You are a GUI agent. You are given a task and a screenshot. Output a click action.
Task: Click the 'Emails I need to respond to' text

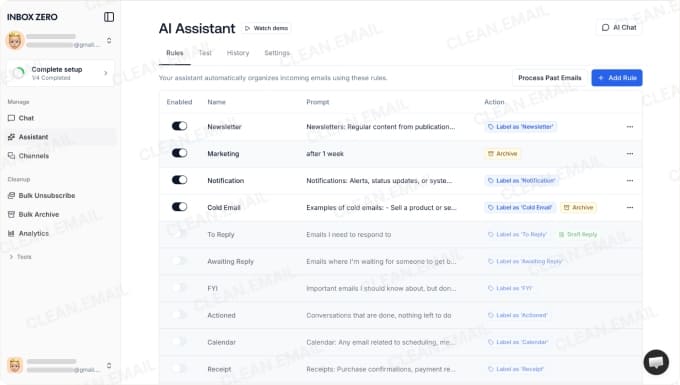coord(349,235)
